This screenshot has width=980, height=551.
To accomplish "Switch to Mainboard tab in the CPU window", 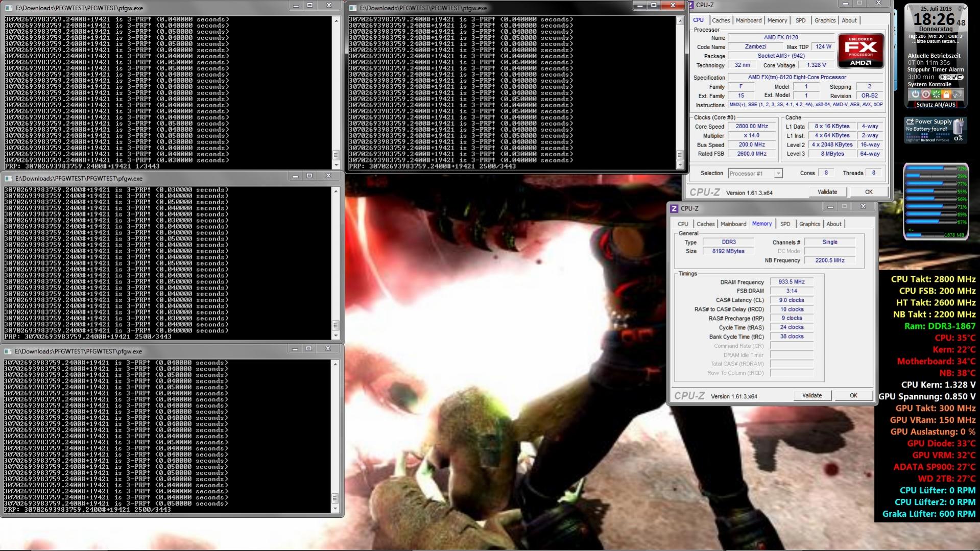I will tap(749, 20).
